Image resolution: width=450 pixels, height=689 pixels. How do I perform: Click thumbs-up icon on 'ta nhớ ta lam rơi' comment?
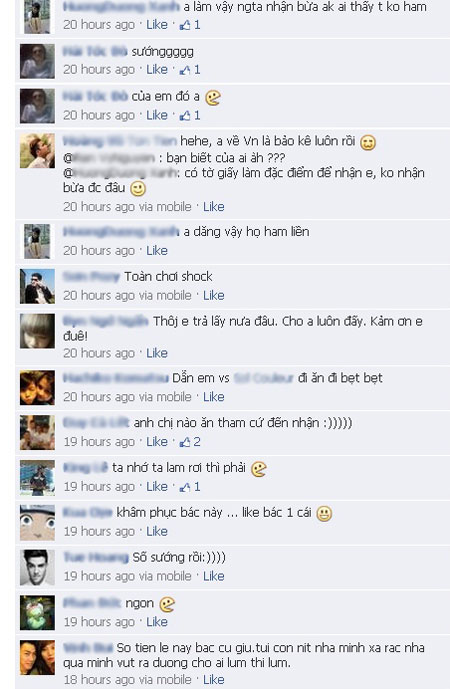pyautogui.click(x=185, y=487)
